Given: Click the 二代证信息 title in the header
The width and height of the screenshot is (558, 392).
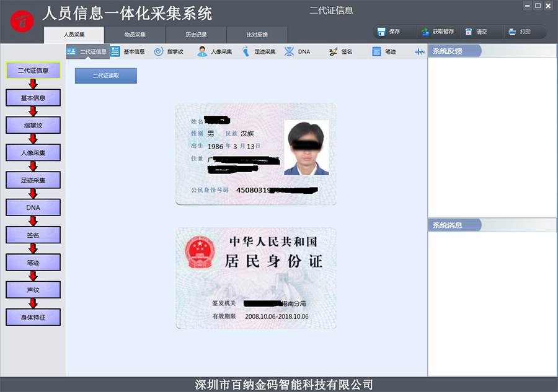Looking at the screenshot, I should pyautogui.click(x=331, y=11).
